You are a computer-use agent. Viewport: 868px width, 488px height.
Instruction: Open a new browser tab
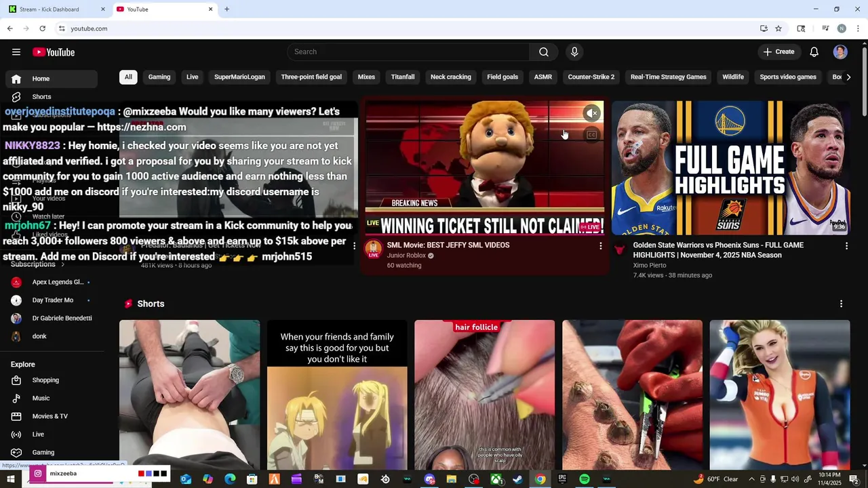tap(226, 9)
